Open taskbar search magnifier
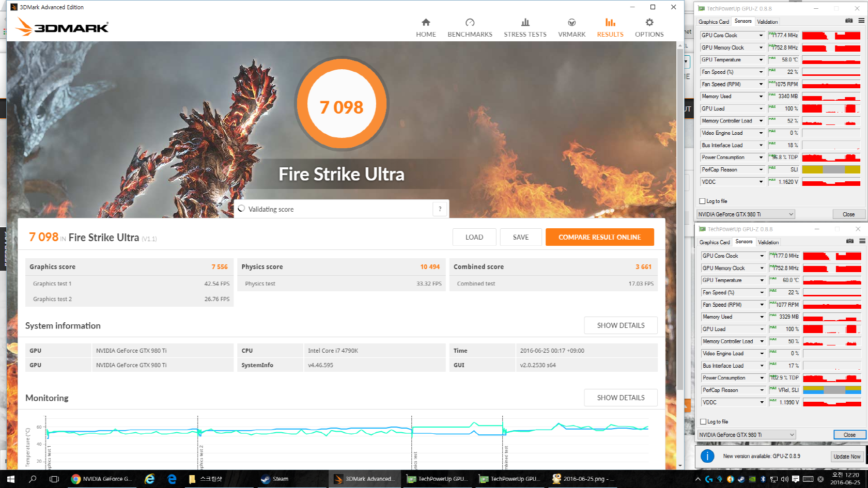Screen dimensions: 868x488 33,479
